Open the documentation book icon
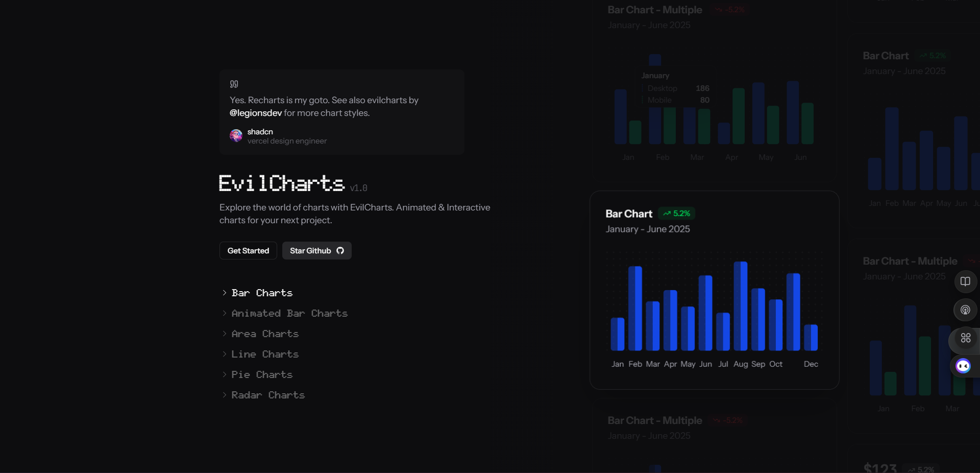Image resolution: width=980 pixels, height=473 pixels. point(965,281)
